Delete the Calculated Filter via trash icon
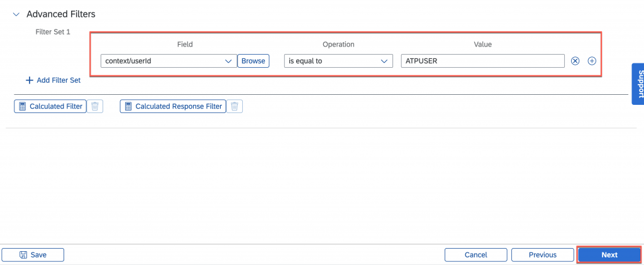This screenshot has height=265, width=644. point(95,106)
